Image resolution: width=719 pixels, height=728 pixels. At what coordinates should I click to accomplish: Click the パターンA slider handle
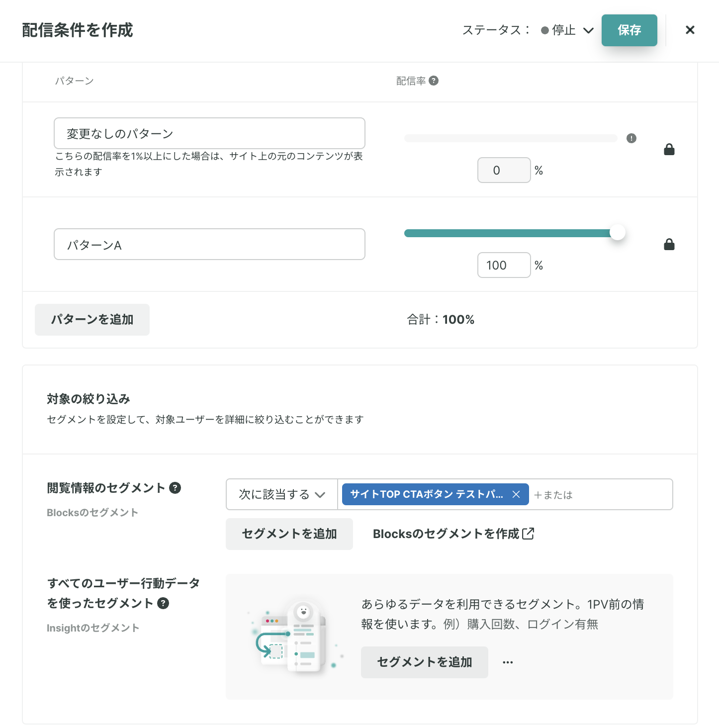pos(618,232)
